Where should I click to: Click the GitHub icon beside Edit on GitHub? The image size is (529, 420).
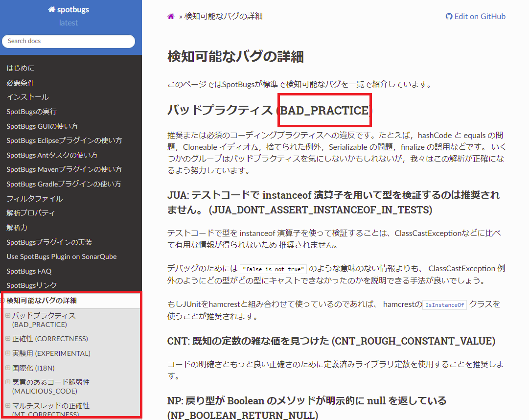click(x=449, y=16)
